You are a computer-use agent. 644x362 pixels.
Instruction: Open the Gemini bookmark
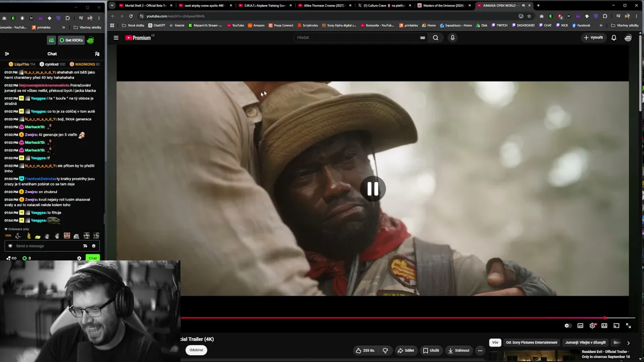(x=177, y=25)
